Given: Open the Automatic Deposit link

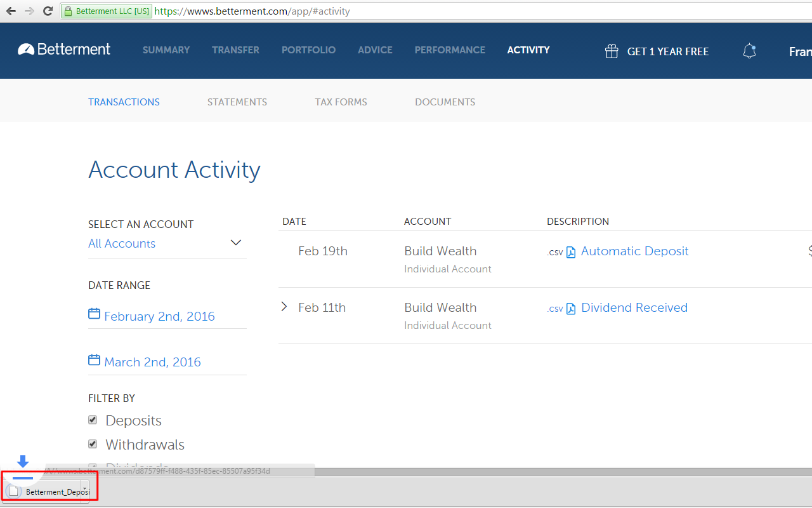Looking at the screenshot, I should pos(635,251).
